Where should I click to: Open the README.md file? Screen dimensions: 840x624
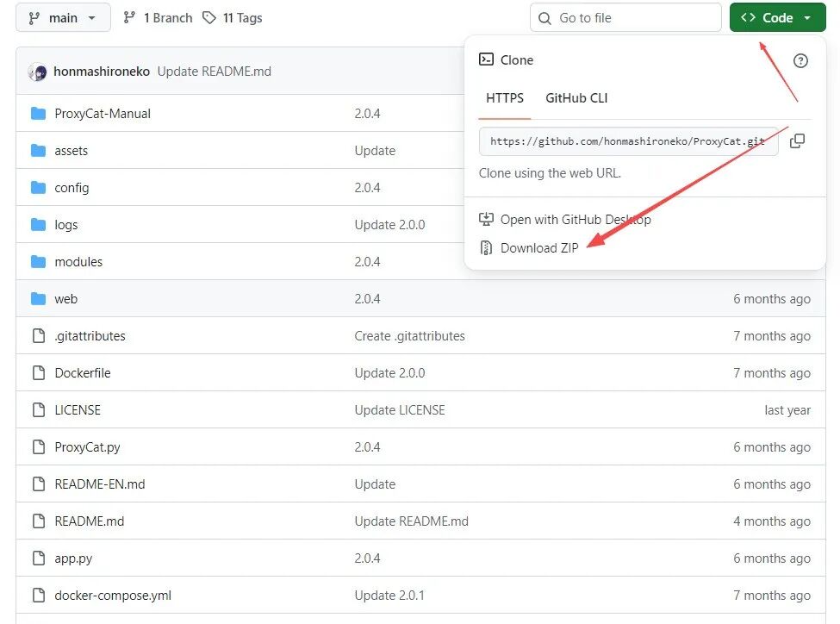(90, 521)
